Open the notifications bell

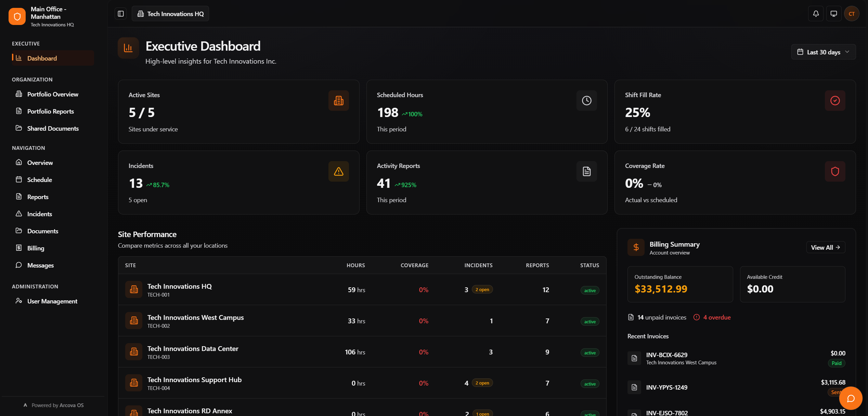pos(816,14)
